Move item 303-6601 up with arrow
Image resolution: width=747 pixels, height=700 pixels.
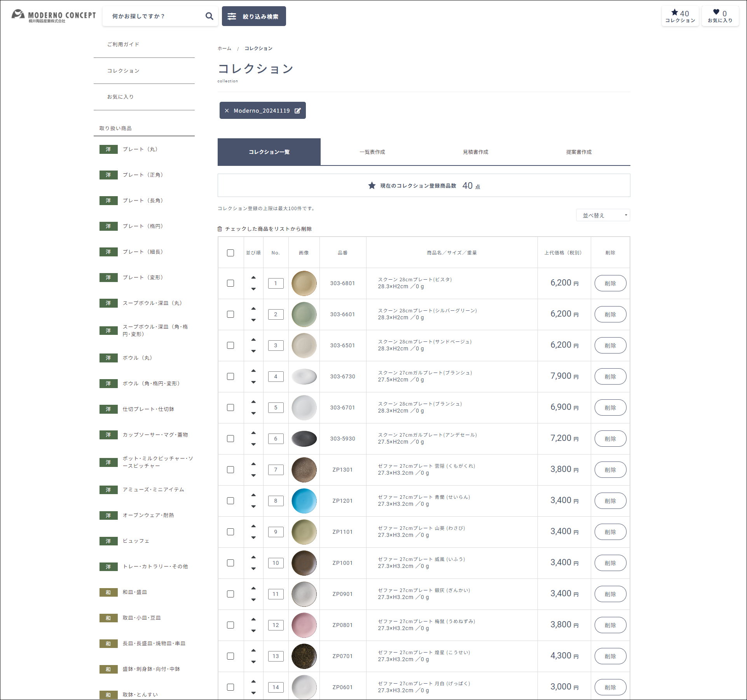point(253,309)
